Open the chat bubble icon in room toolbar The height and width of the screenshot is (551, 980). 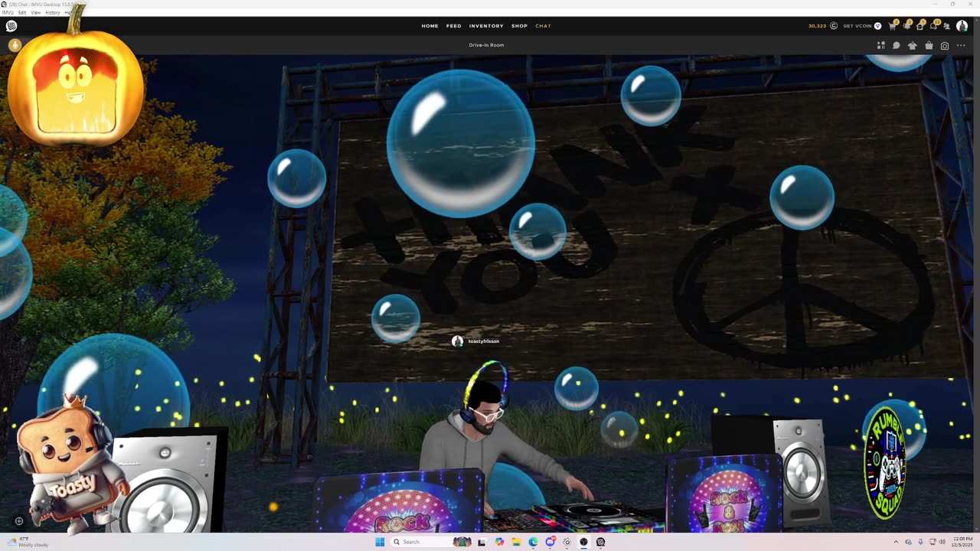tap(896, 45)
